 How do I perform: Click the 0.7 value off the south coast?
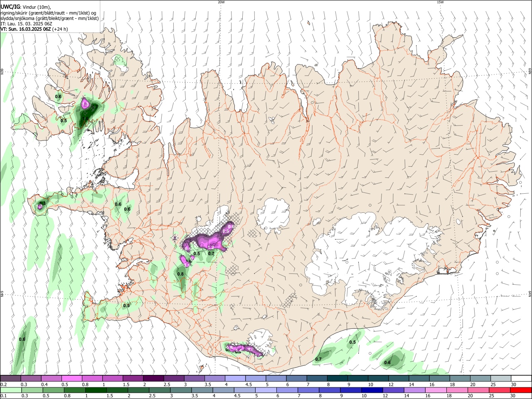(318, 359)
